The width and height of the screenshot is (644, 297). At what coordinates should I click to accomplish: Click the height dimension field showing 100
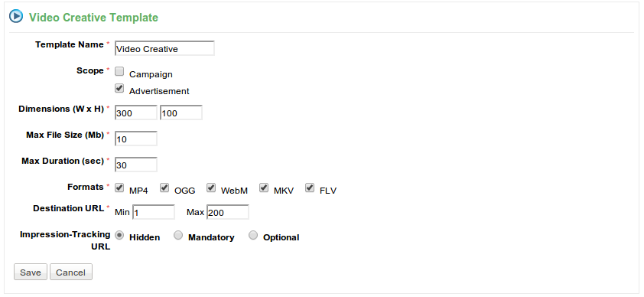(181, 113)
